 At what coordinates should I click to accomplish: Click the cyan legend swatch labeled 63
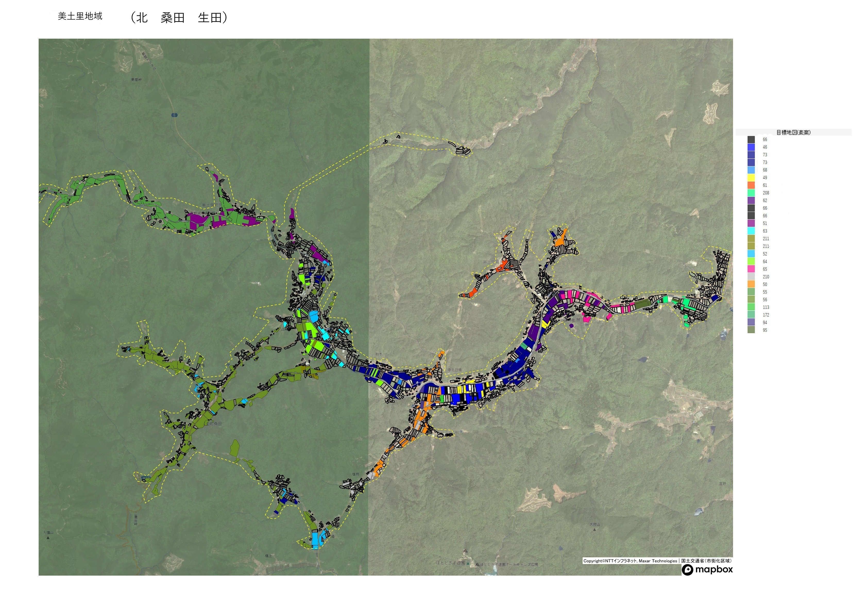751,231
